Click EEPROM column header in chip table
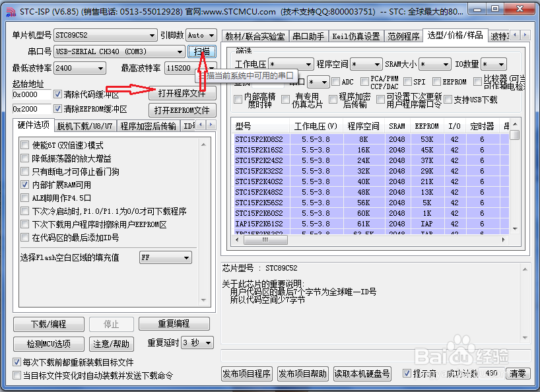 (x=426, y=126)
